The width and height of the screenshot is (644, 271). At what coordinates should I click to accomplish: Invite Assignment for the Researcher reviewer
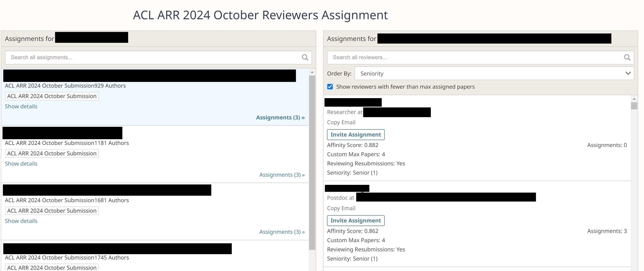click(355, 135)
